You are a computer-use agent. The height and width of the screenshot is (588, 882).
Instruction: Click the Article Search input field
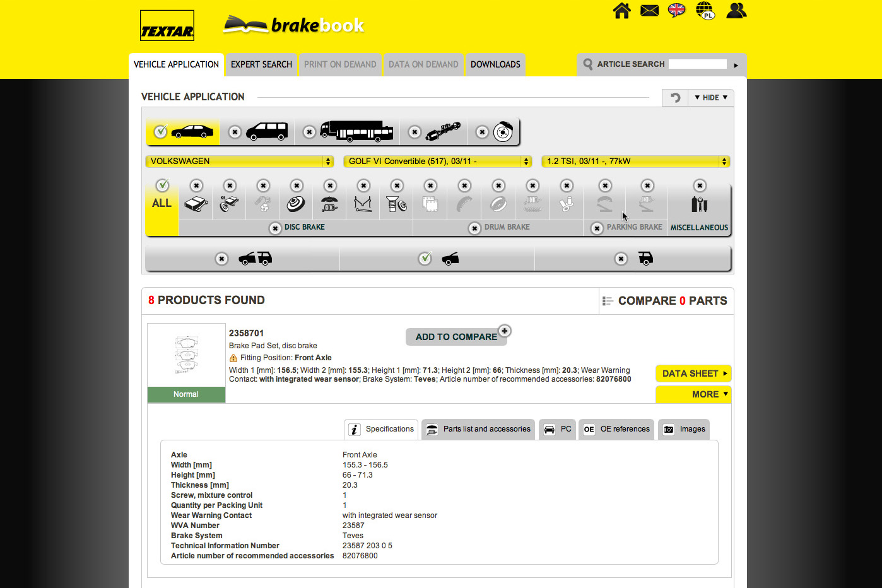click(697, 64)
